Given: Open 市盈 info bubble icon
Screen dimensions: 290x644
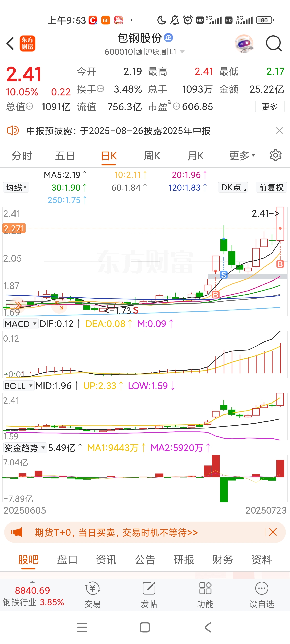Looking at the screenshot, I should pos(176,106).
